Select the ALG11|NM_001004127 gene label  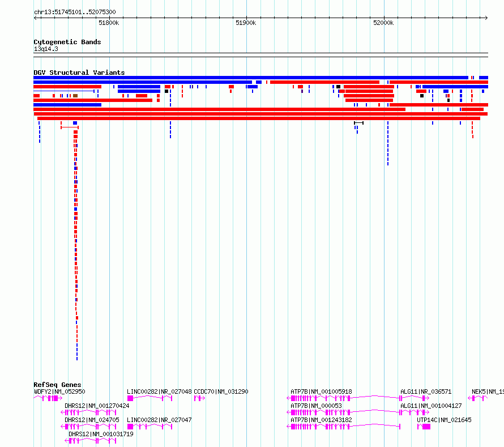tap(431, 406)
